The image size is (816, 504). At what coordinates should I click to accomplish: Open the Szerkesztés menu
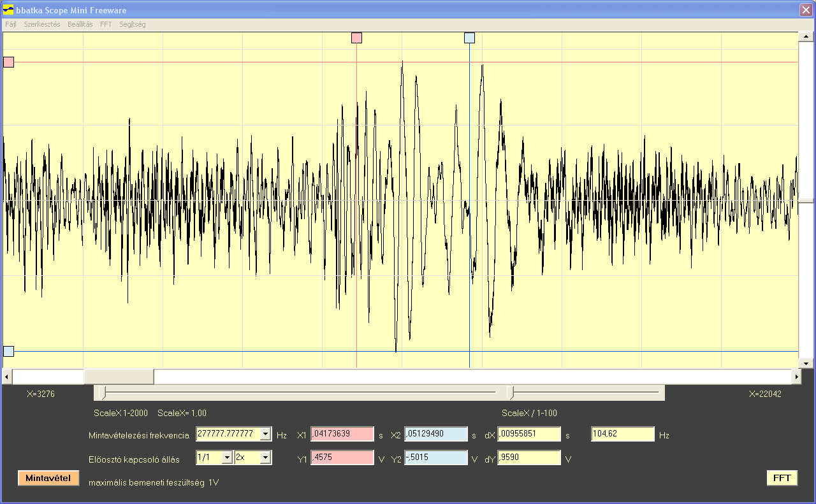tap(42, 24)
